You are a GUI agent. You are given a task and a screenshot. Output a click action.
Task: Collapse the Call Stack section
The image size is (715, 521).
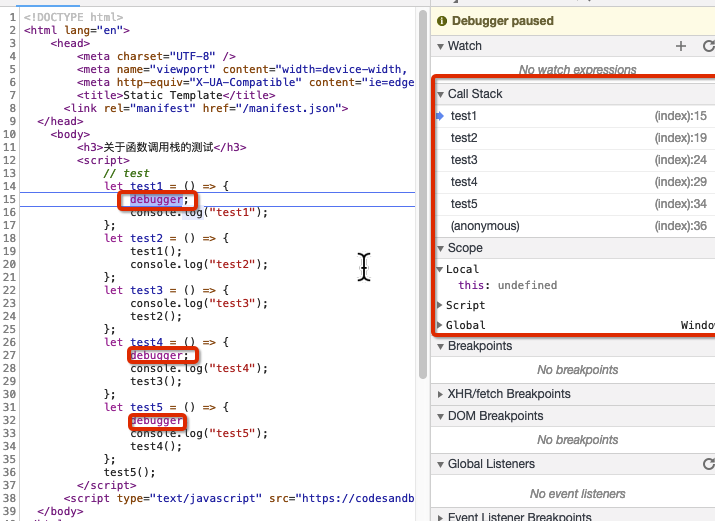click(440, 94)
